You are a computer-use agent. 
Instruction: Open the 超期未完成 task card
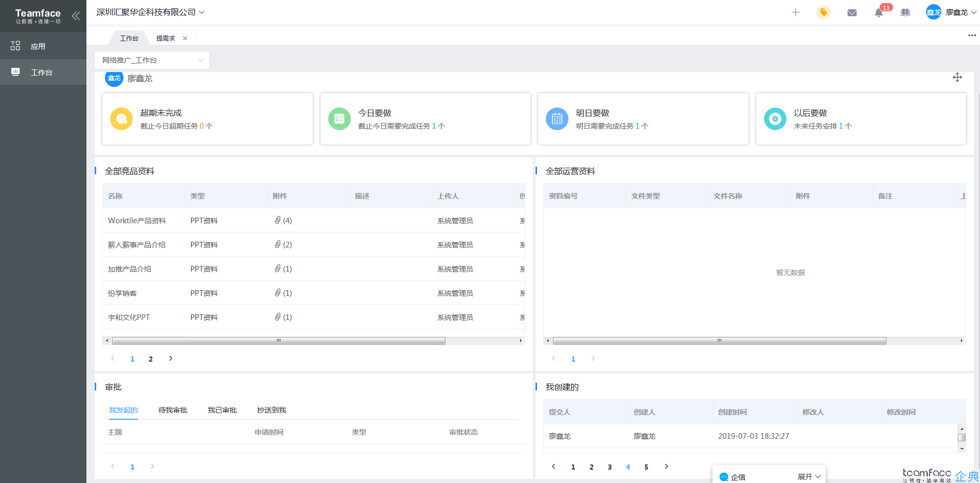[x=207, y=119]
